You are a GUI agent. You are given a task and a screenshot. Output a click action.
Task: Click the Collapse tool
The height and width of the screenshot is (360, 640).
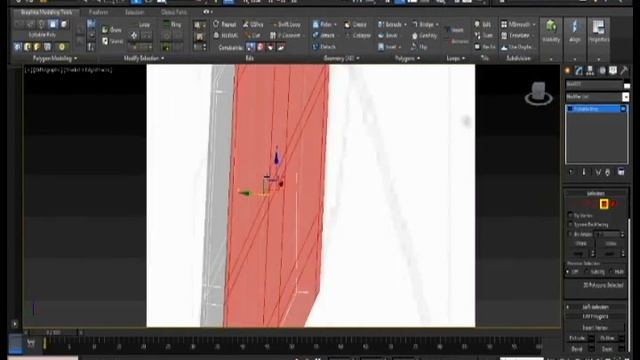(x=358, y=36)
